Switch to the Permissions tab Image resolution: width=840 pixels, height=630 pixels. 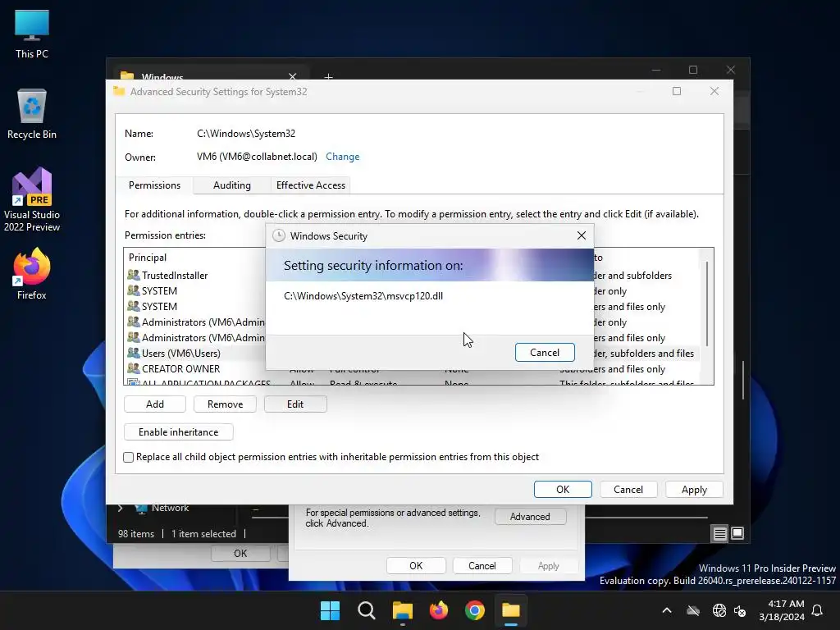(x=154, y=185)
